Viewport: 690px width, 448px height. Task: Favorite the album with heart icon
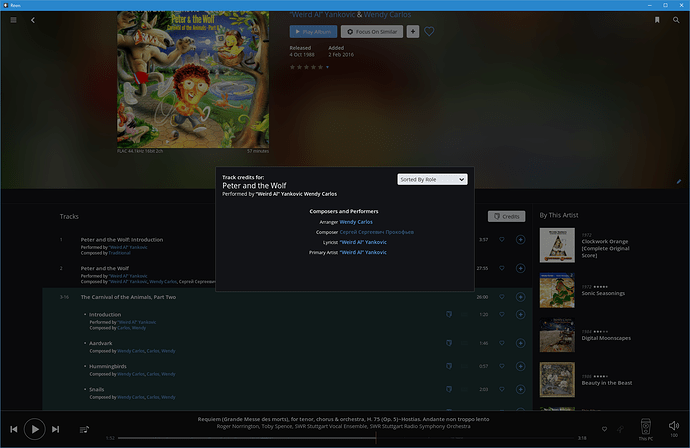429,32
